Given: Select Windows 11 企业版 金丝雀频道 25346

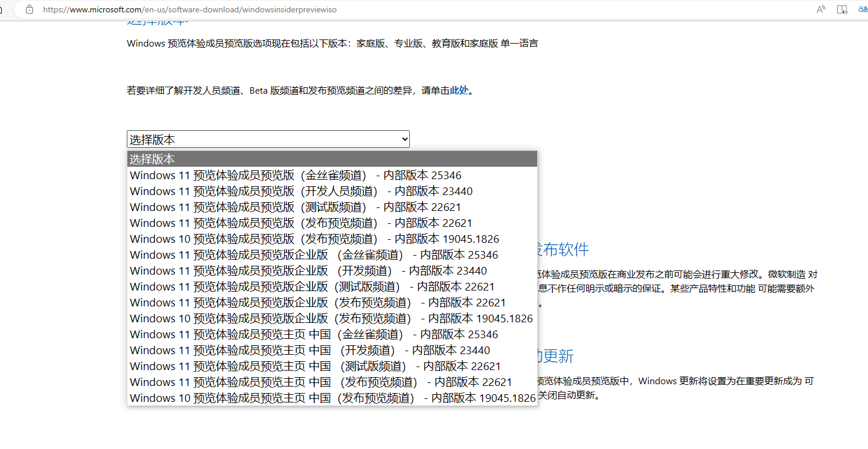Looking at the screenshot, I should pos(313,254).
